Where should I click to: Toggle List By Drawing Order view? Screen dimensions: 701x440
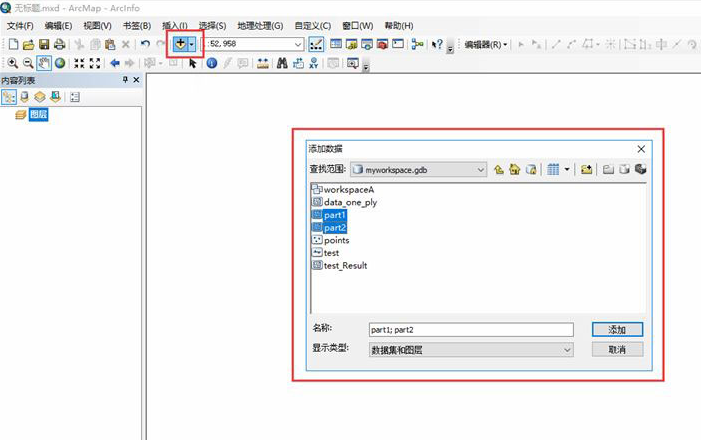9,97
